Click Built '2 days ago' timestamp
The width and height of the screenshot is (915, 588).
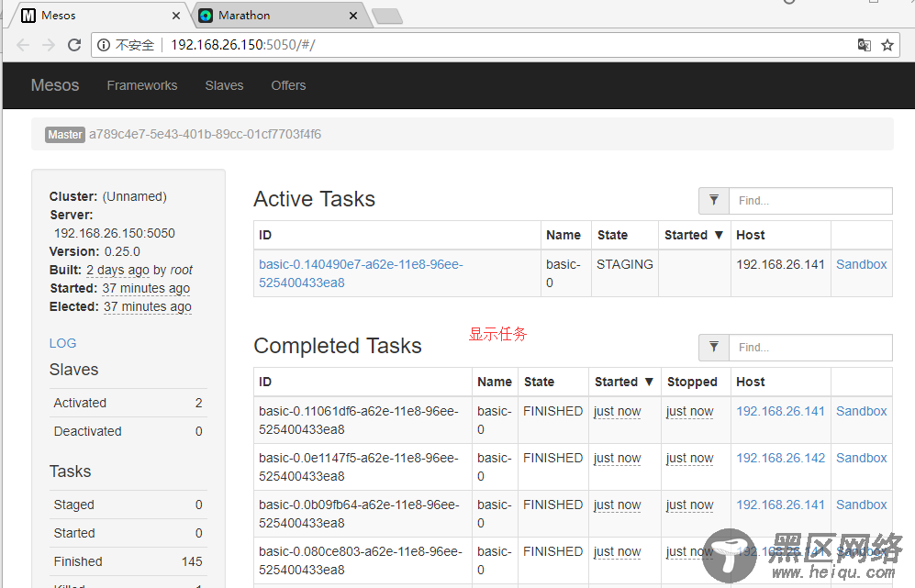point(117,270)
